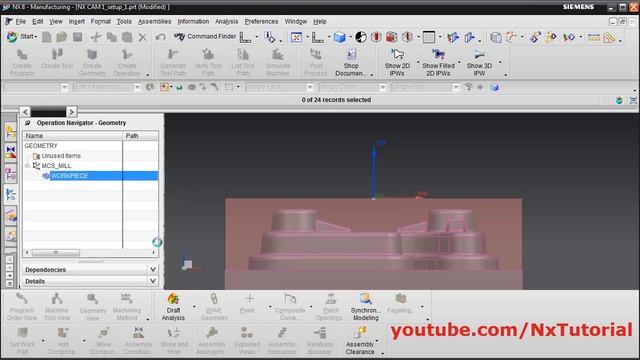Click the Draft Analysis dropdown arrow
Screen dimensions: 640x360
pos(194,307)
